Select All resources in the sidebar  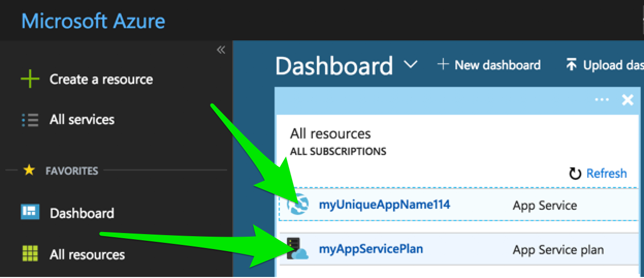pos(87,255)
